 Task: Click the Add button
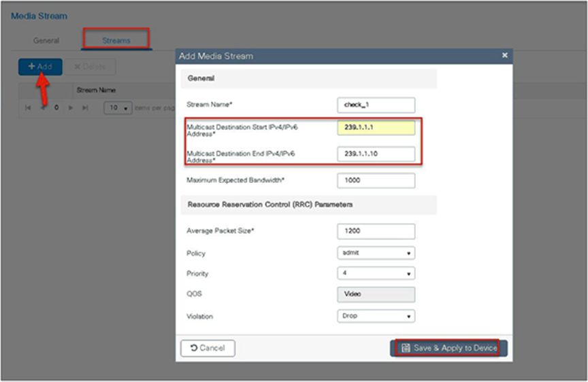(x=41, y=67)
